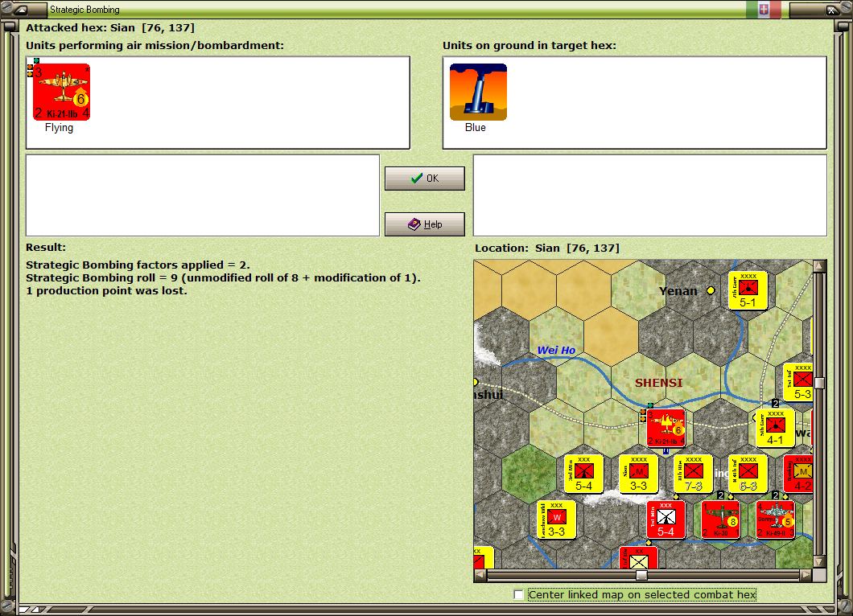Select the yellow 3-3 Sian militia unit
Viewport: 853px width, 616px height.
tap(639, 474)
